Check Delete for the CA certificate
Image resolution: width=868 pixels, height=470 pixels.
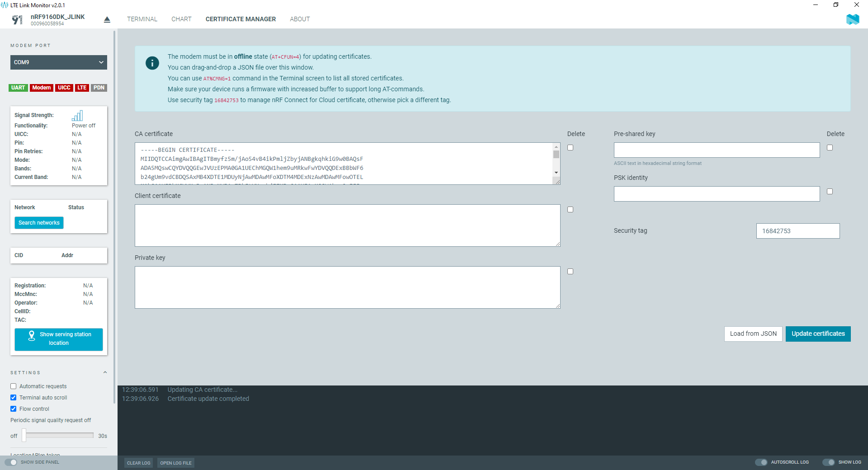pyautogui.click(x=570, y=147)
